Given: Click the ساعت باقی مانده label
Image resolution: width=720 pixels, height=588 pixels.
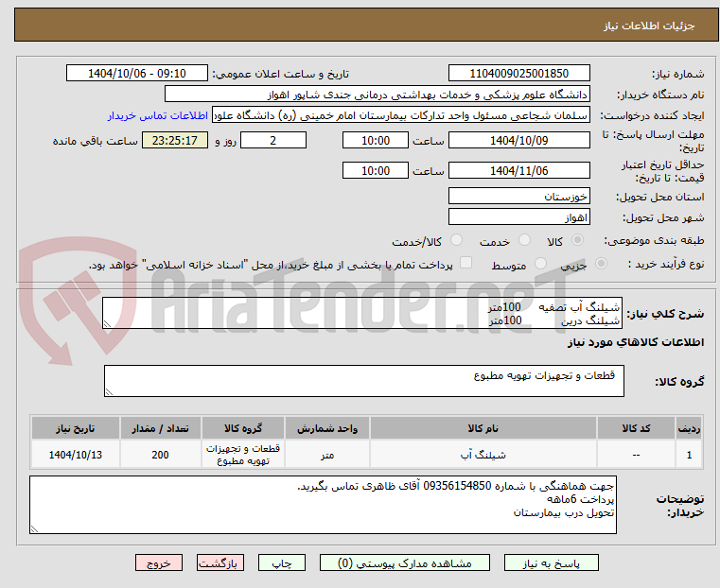Looking at the screenshot, I should tap(95, 141).
